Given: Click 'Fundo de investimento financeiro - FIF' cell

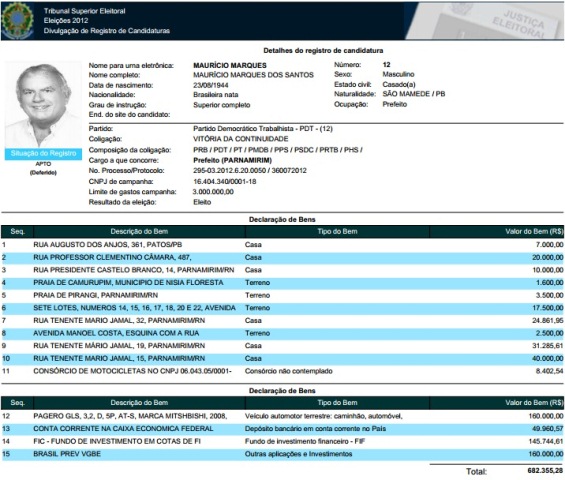Looking at the screenshot, I should click(x=305, y=441).
